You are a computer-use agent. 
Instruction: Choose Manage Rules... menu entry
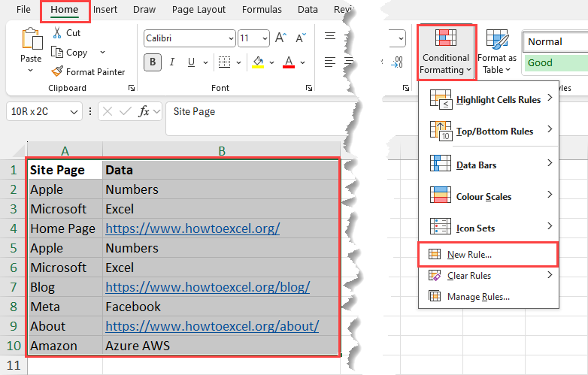coord(489,297)
